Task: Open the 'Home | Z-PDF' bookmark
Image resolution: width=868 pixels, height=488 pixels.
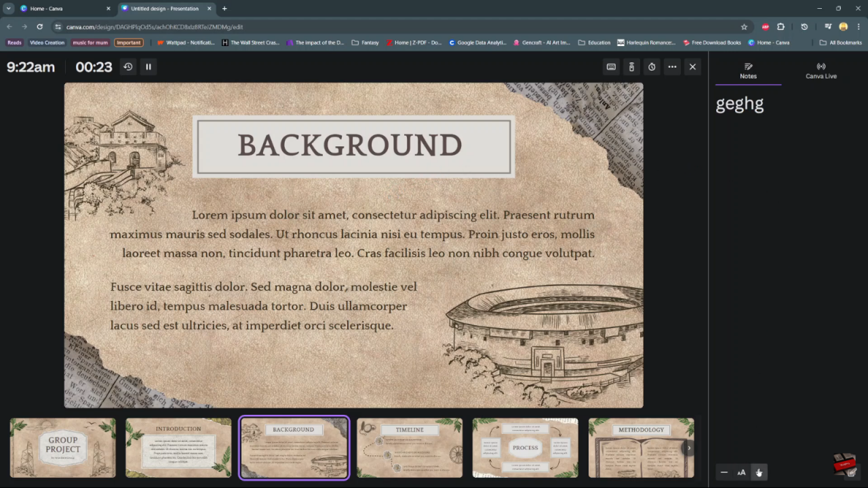Action: click(x=414, y=43)
